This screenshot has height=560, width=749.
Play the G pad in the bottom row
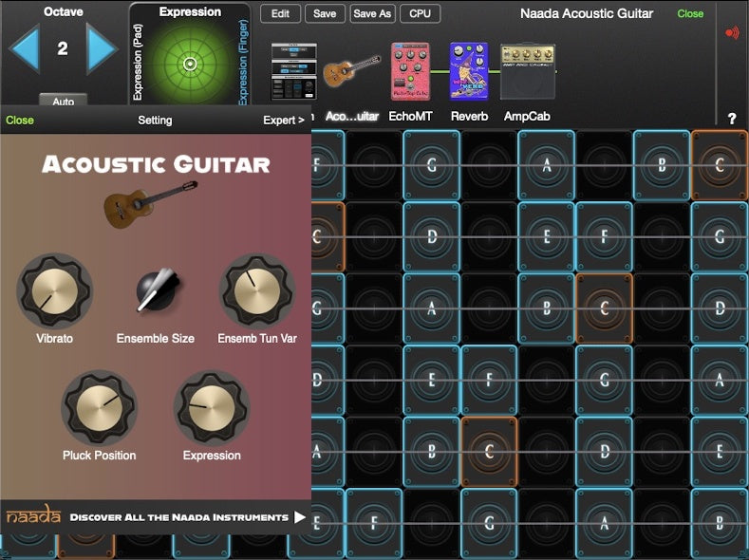click(489, 523)
